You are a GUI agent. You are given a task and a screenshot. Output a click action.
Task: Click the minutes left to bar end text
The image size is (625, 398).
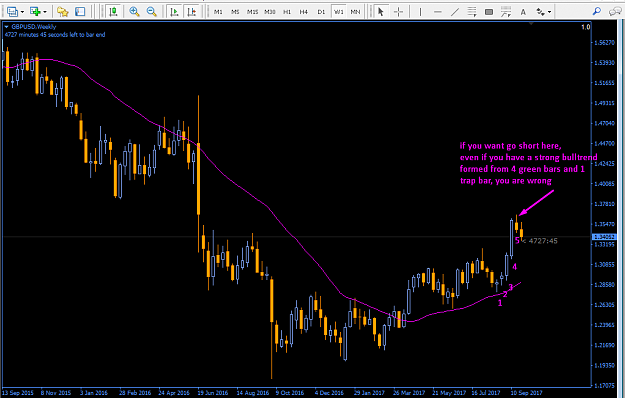tap(55, 34)
